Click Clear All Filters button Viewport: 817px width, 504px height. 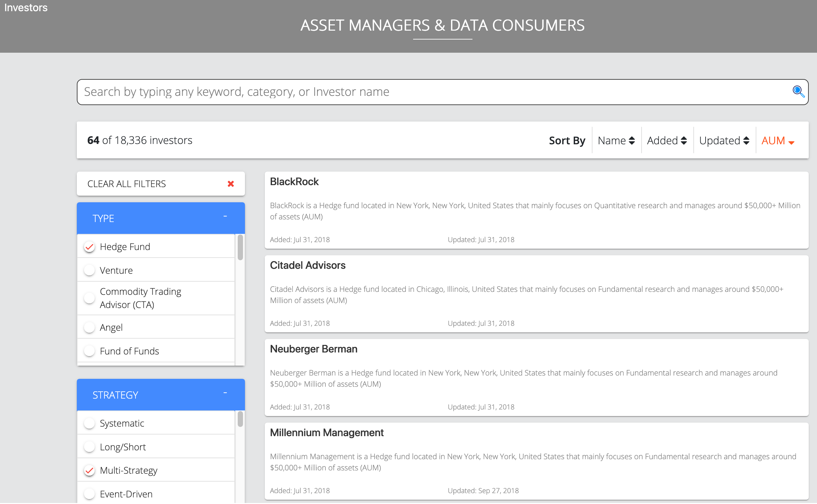[x=161, y=184]
